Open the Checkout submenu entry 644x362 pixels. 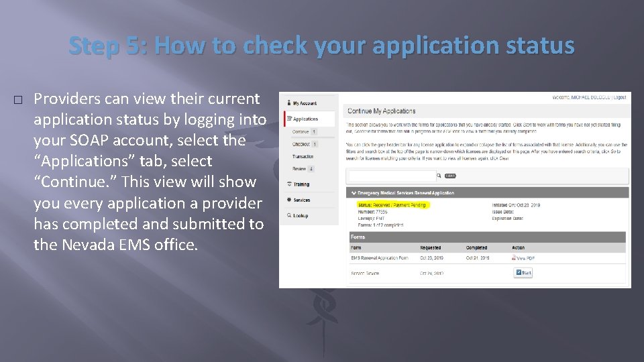pyautogui.click(x=301, y=144)
